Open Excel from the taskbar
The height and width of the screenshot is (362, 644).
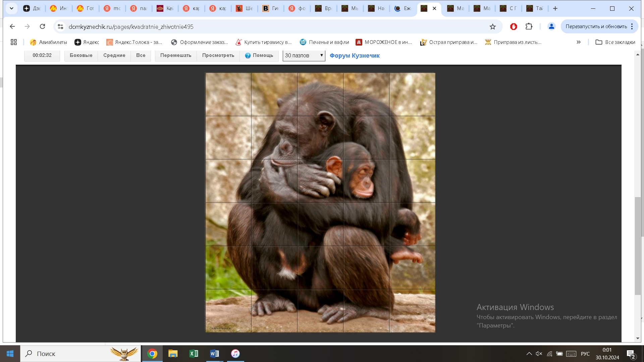194,354
